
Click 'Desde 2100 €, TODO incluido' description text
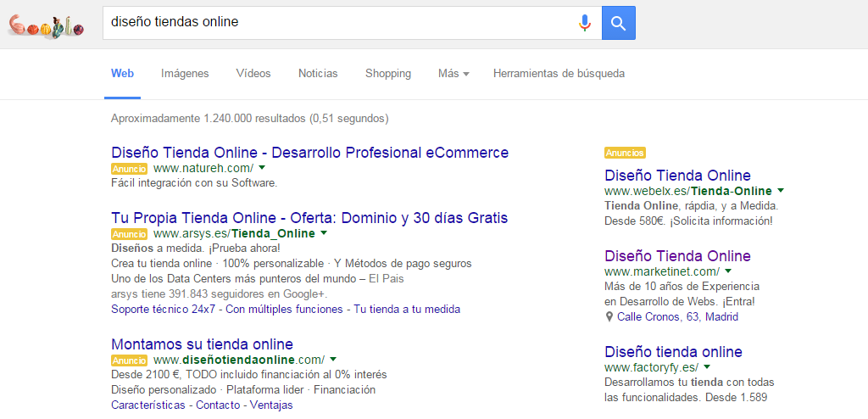pos(249,374)
